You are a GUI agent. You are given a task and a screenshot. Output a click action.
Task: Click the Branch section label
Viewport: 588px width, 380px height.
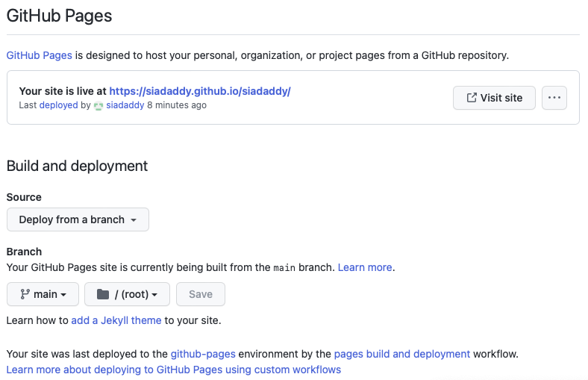(x=24, y=252)
